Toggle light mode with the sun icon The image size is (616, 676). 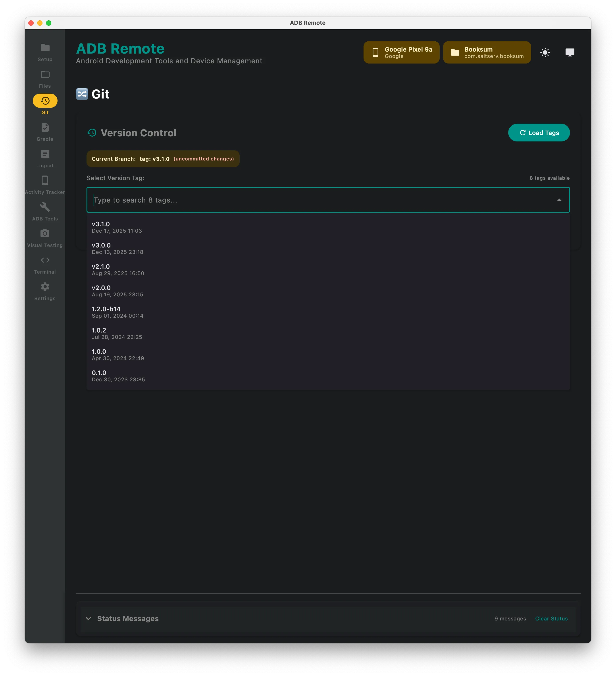tap(545, 52)
